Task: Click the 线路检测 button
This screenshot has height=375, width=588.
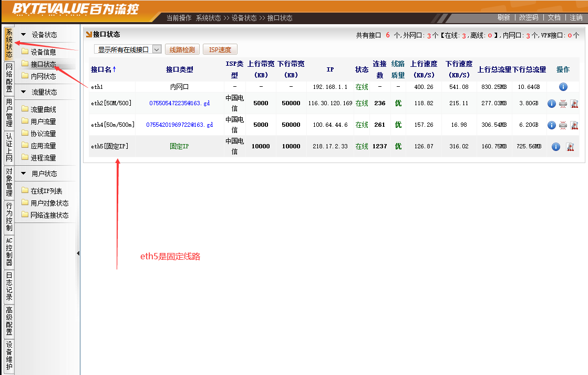Action: (x=182, y=49)
